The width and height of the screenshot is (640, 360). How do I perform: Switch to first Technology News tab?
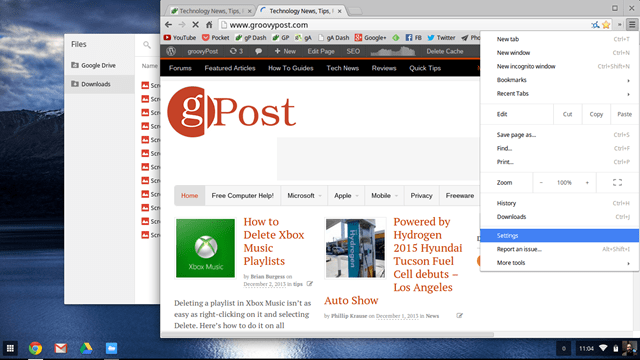click(211, 11)
